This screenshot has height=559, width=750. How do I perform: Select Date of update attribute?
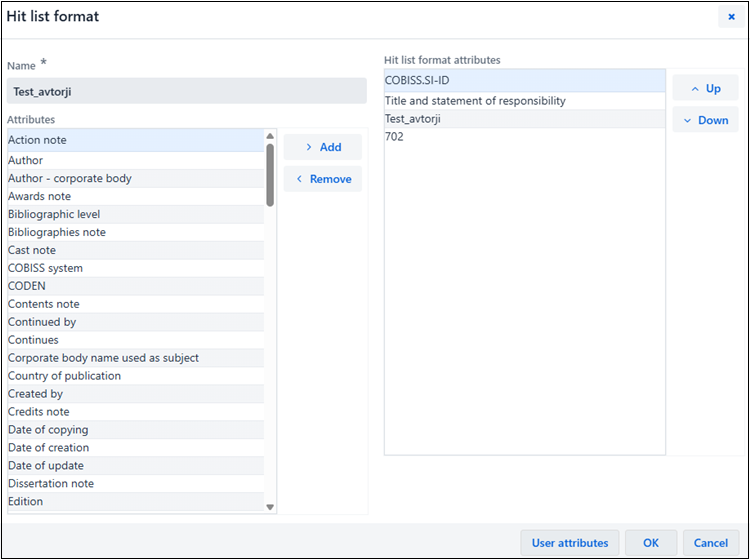[x=136, y=465]
